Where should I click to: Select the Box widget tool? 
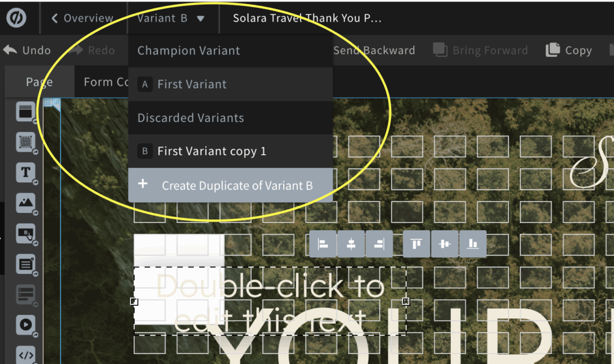pyautogui.click(x=25, y=142)
